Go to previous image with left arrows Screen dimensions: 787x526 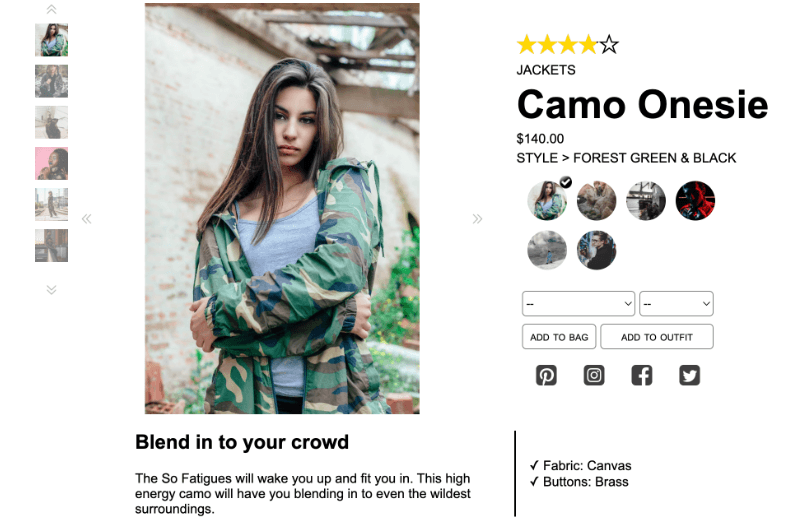tap(87, 219)
